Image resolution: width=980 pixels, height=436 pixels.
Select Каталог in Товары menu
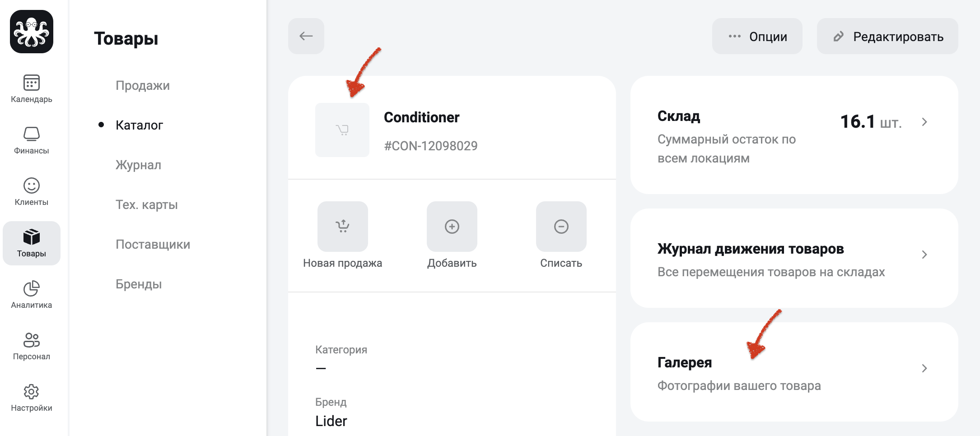click(x=139, y=125)
